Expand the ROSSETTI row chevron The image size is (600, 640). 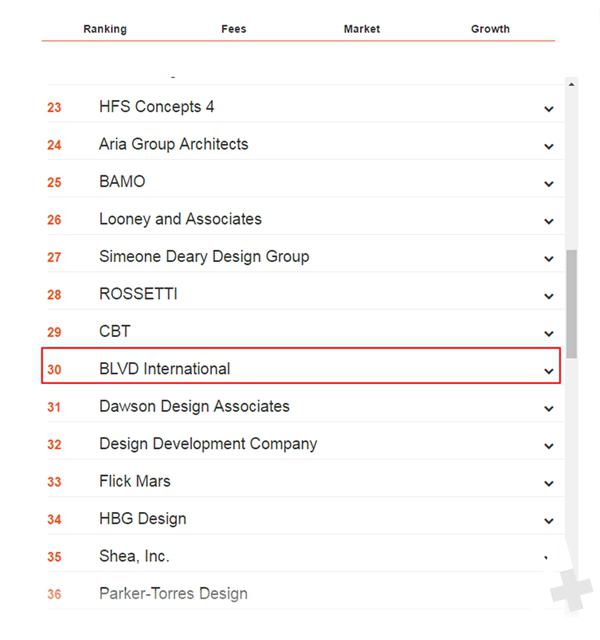tap(549, 296)
